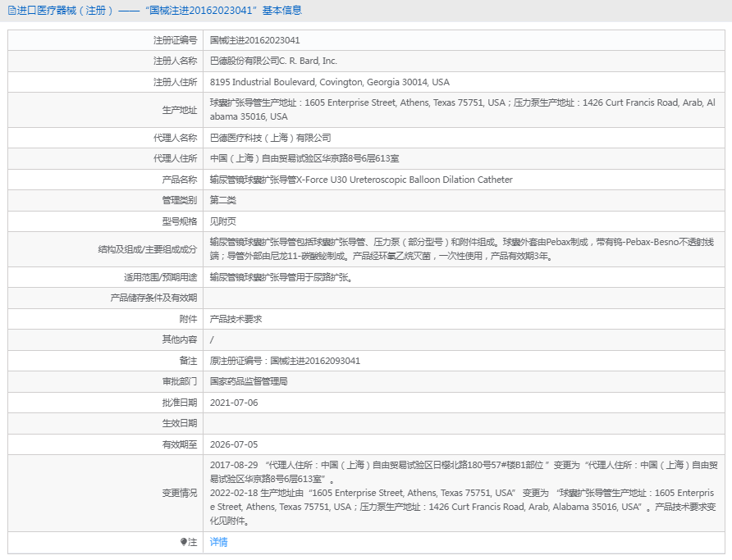Click the 附件 label
Image resolution: width=732 pixels, height=560 pixels.
click(x=188, y=319)
